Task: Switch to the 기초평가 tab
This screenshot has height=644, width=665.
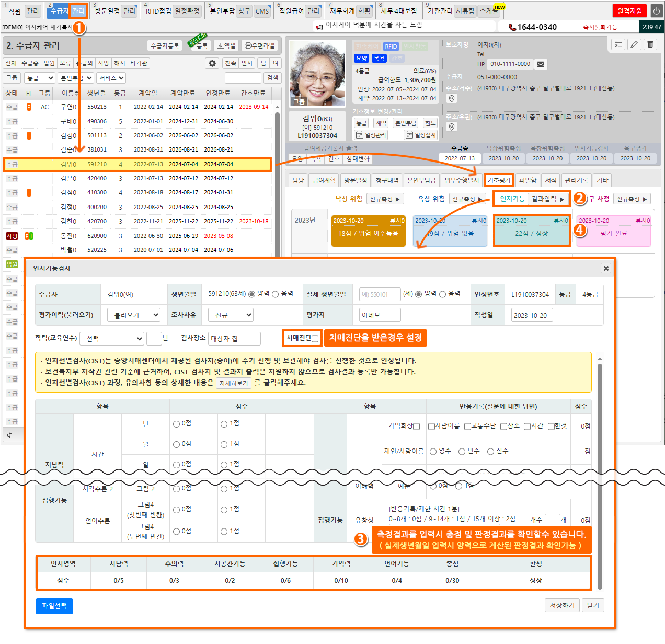Action: [499, 180]
